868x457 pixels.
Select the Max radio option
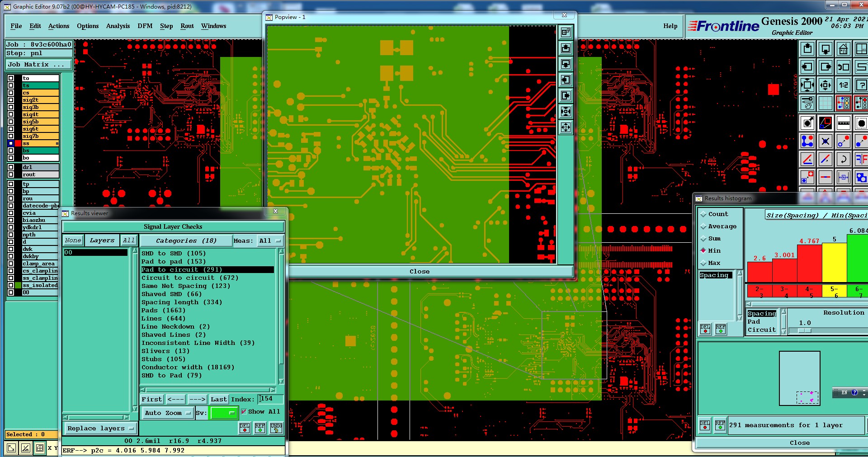click(703, 263)
